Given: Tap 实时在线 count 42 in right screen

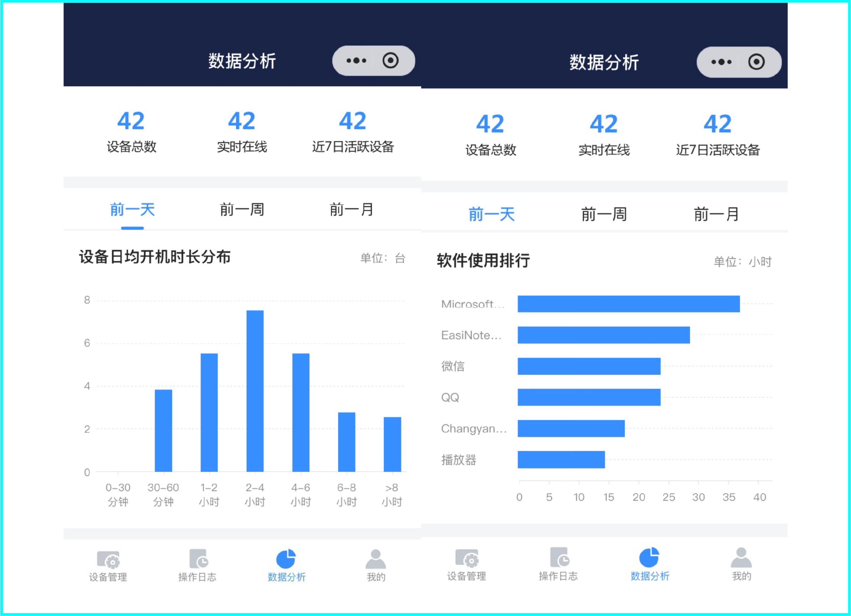Looking at the screenshot, I should (x=604, y=124).
